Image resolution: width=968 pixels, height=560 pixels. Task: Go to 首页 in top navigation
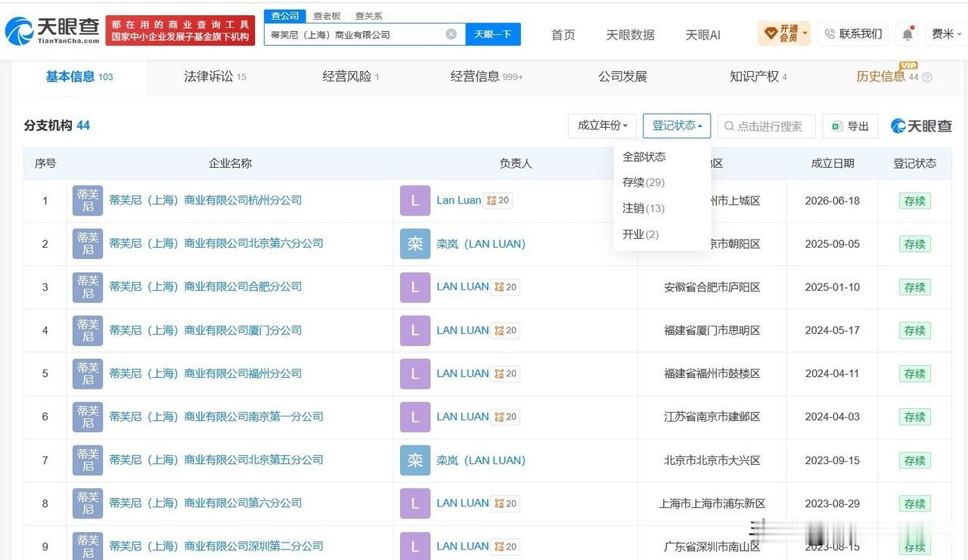[563, 35]
